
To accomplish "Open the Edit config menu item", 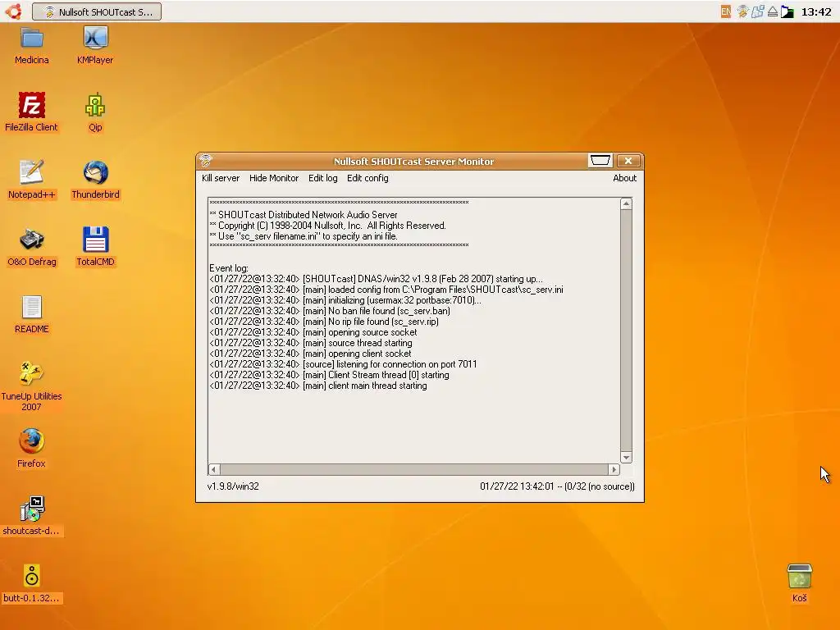I will (x=367, y=178).
